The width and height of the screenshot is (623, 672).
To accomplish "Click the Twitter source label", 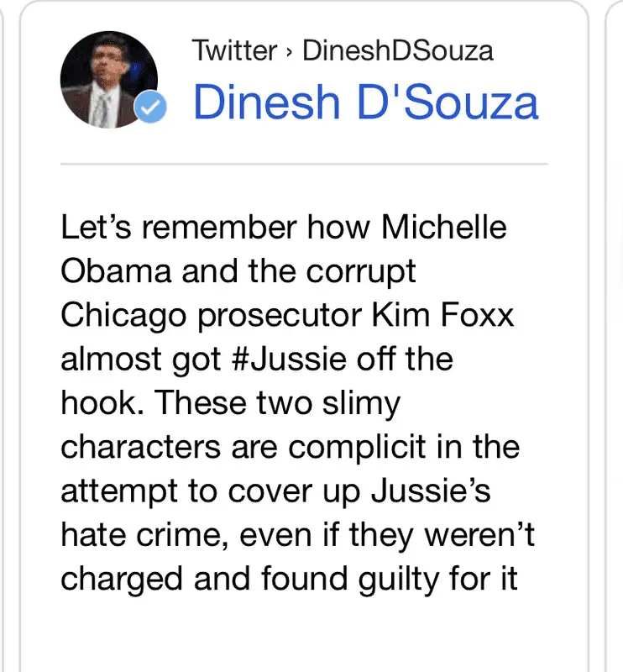I will (234, 51).
